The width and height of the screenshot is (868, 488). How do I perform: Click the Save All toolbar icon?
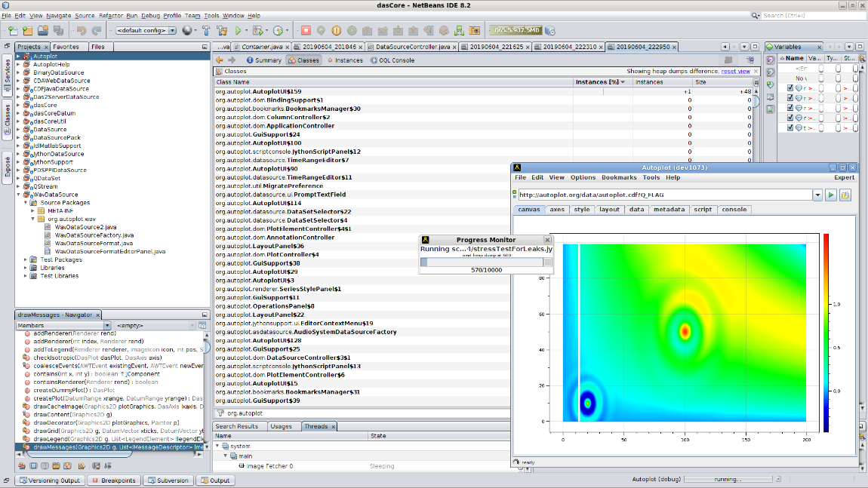[x=58, y=31]
